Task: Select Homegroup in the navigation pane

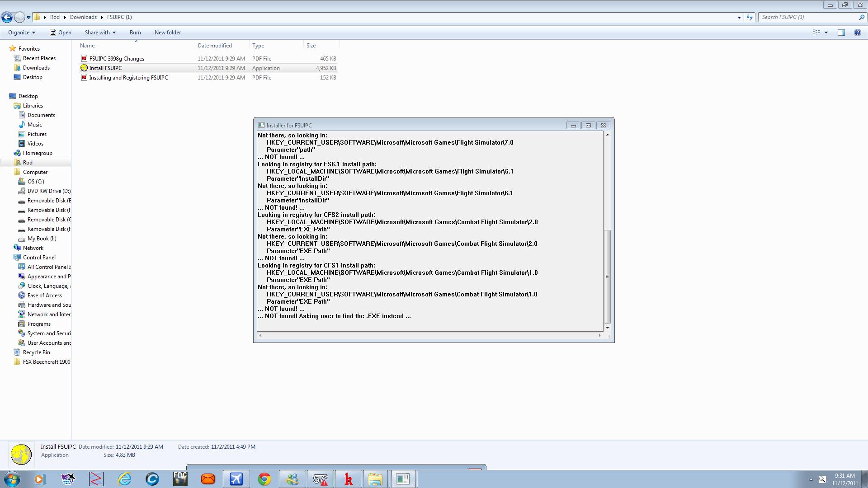Action: tap(38, 153)
